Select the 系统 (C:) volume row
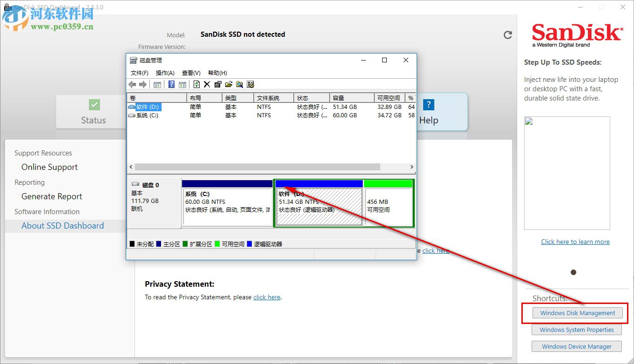The width and height of the screenshot is (634, 364). [x=271, y=115]
